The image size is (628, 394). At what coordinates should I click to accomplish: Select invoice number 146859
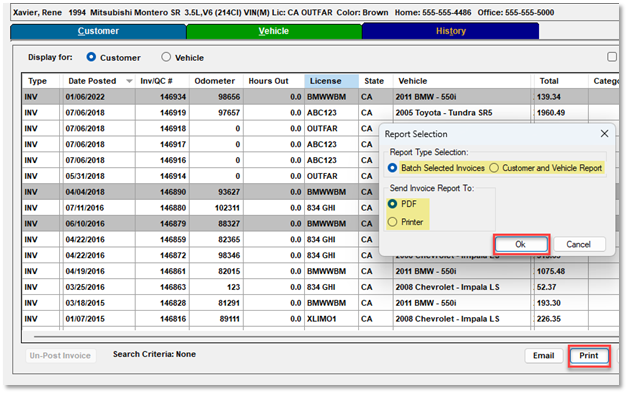point(173,239)
